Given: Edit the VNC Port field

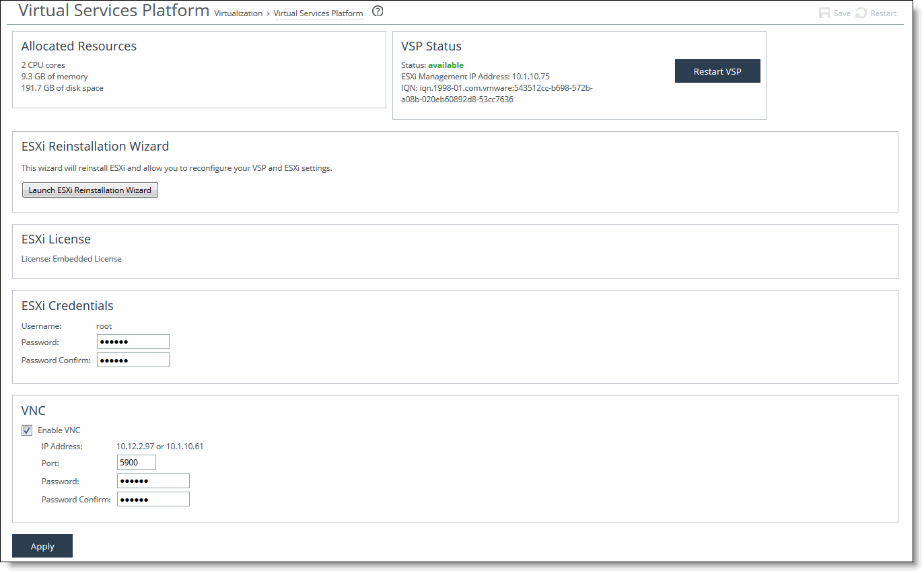Looking at the screenshot, I should [137, 462].
